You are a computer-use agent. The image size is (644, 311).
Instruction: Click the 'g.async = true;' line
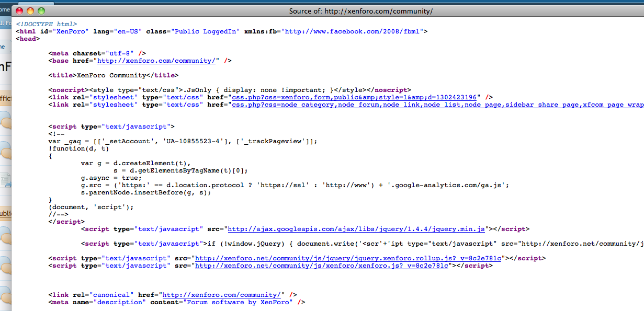coord(111,178)
